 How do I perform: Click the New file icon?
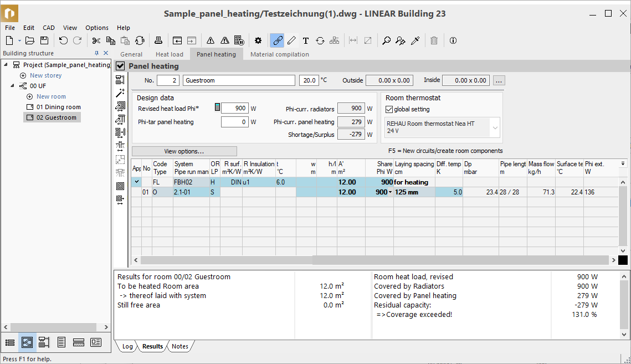pos(9,40)
